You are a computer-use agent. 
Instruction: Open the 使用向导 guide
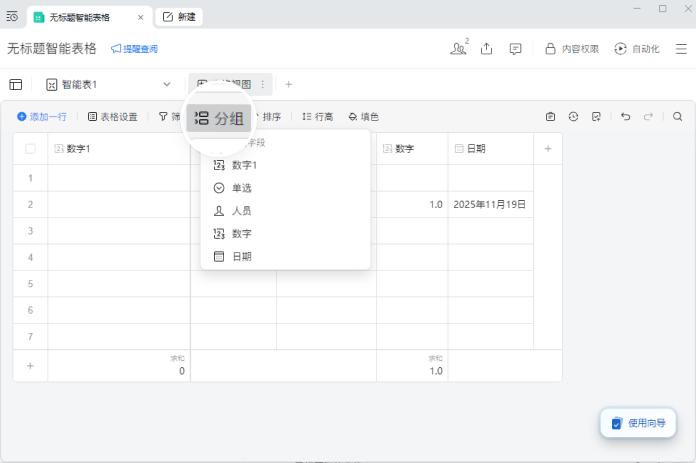638,423
